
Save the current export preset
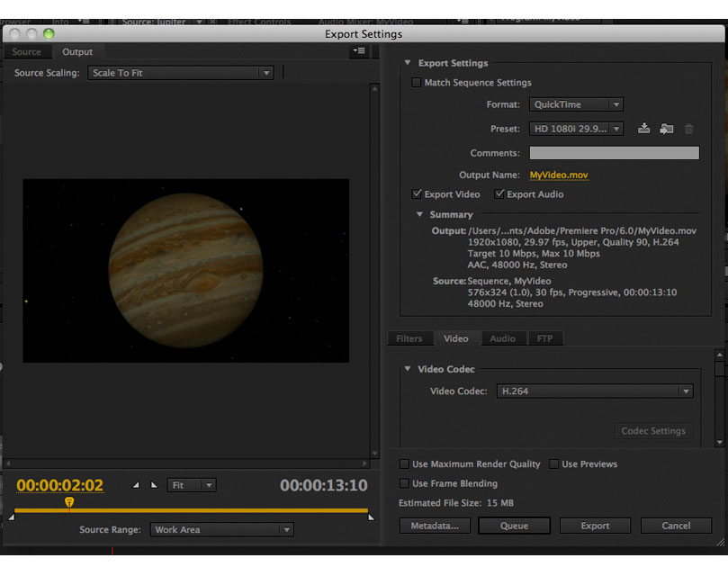pyautogui.click(x=644, y=129)
